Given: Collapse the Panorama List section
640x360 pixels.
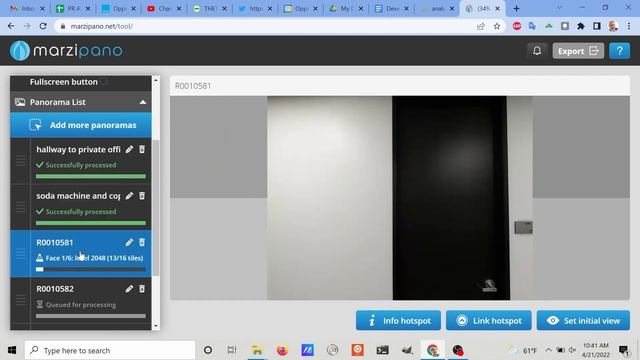Looking at the screenshot, I should pyautogui.click(x=143, y=102).
